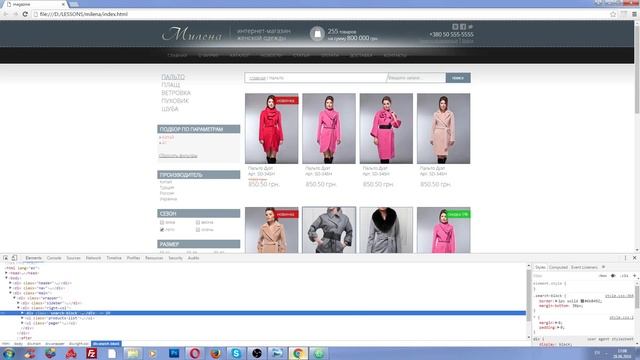The width and height of the screenshot is (640, 360).
Task: Switch to Chrome in the taskbar
Action: [298, 353]
